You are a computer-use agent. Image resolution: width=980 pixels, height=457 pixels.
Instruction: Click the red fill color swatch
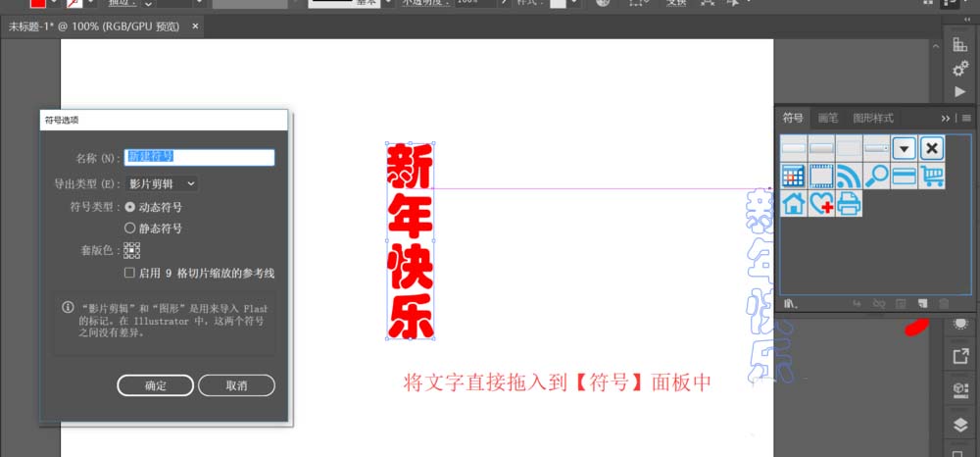pos(39,3)
